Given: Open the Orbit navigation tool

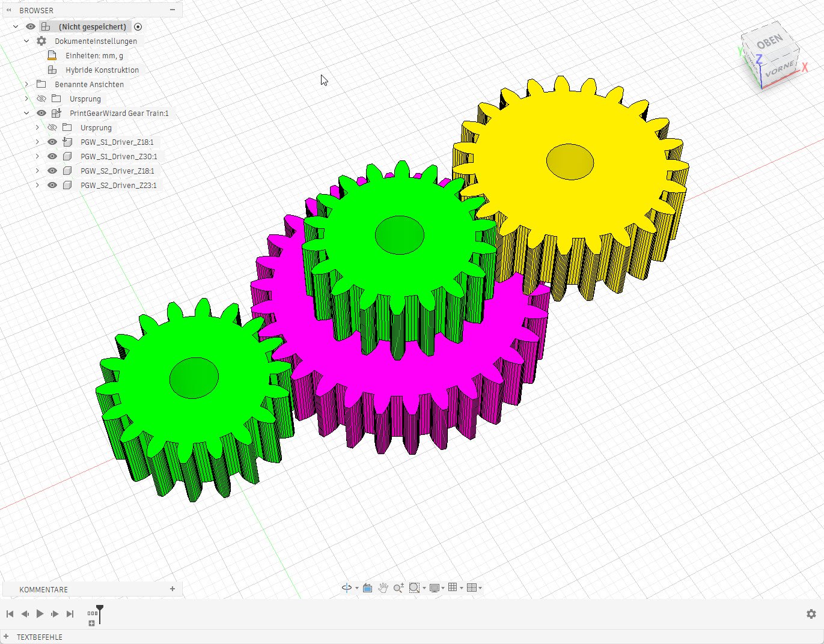Looking at the screenshot, I should coord(347,588).
